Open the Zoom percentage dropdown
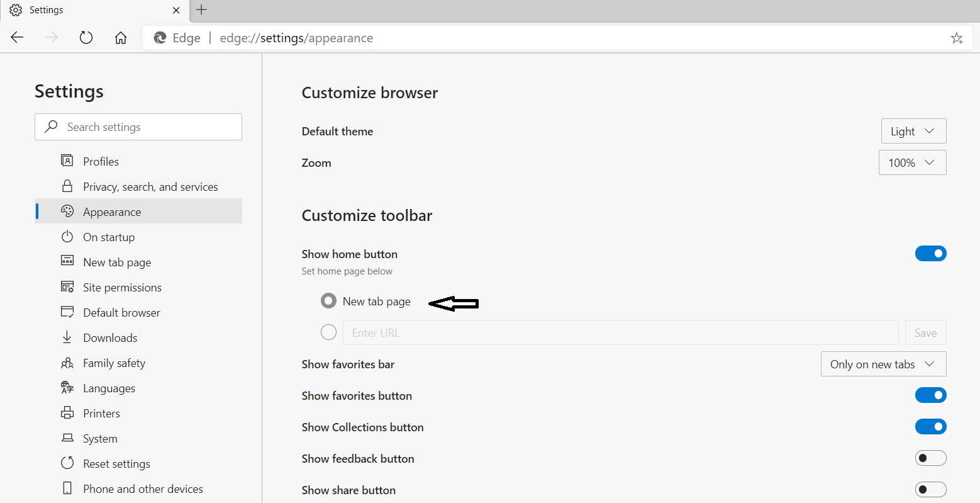This screenshot has width=980, height=503. (912, 162)
